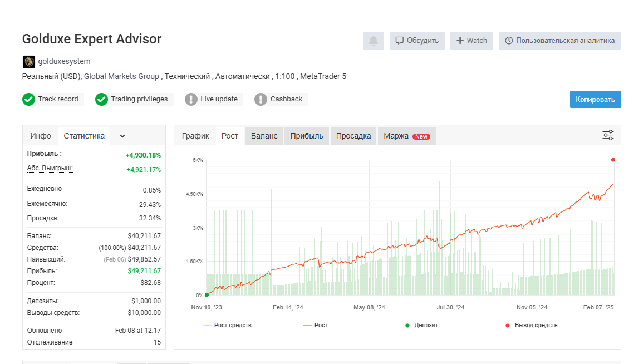Click the green deposit marker dot
Viewport: 629px width, 364px height.
(x=207, y=295)
